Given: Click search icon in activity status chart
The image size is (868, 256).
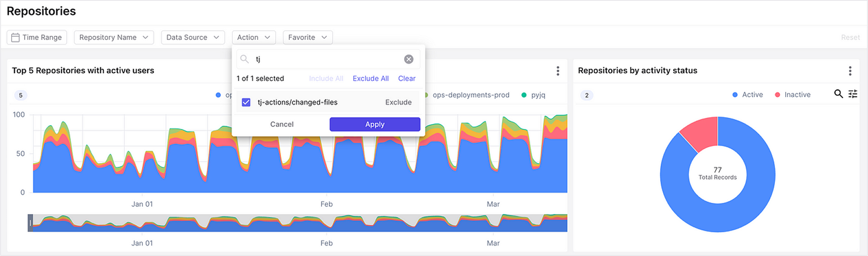Looking at the screenshot, I should coord(839,94).
